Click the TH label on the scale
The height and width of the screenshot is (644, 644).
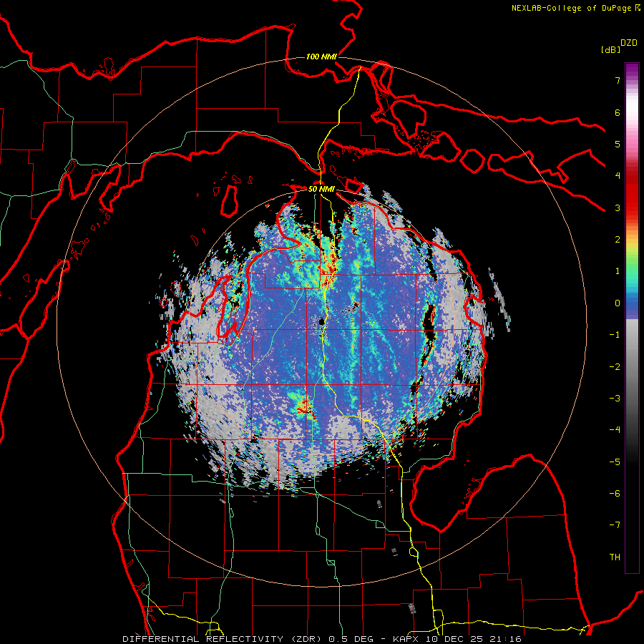point(615,557)
